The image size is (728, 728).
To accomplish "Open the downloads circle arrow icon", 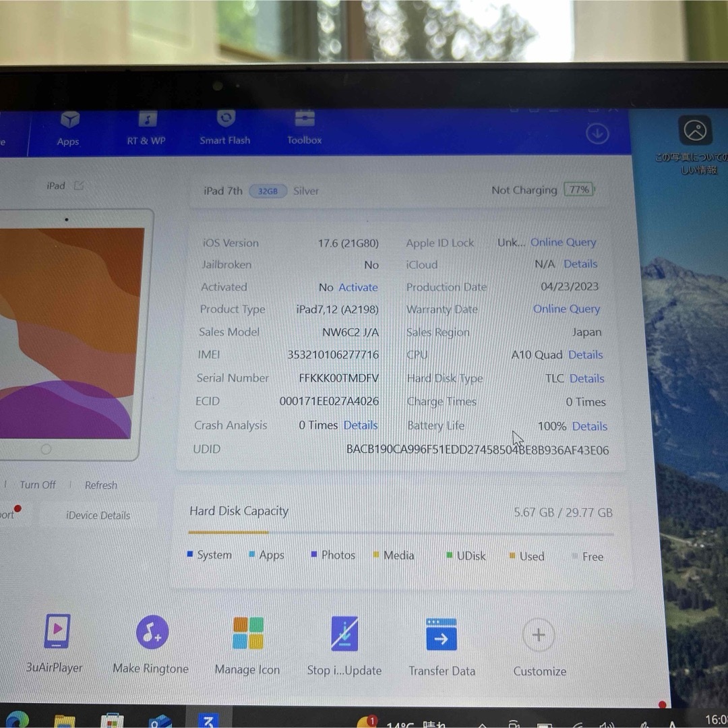I will coord(597,133).
